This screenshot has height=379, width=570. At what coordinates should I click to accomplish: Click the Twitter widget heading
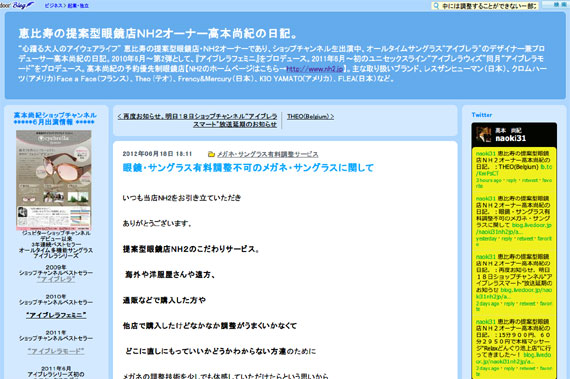(482, 115)
